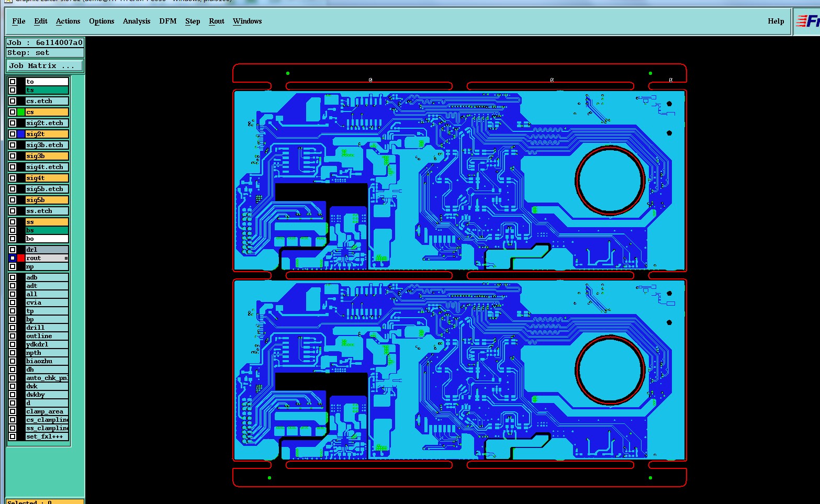Open the Analysis menu

click(x=137, y=21)
